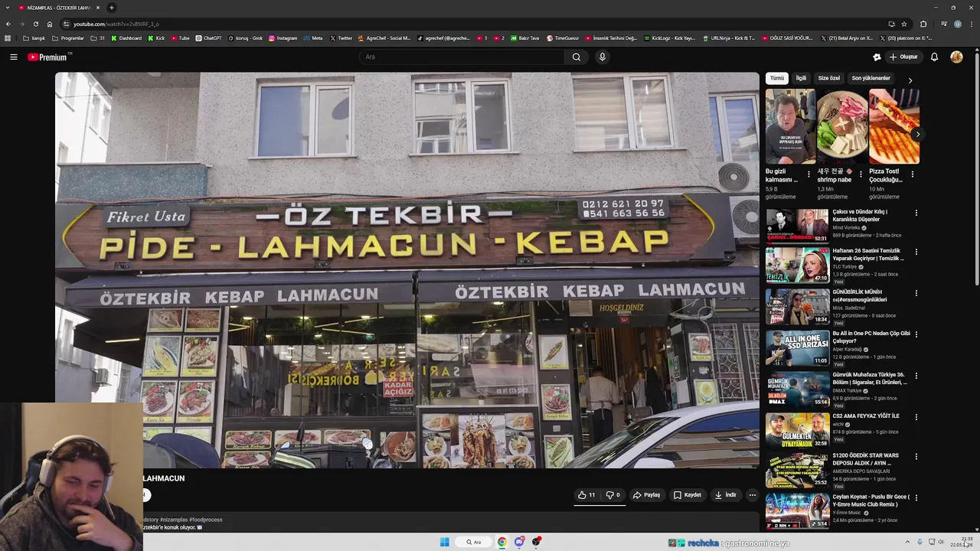Select the Son yüklenenler filter chip
The width and height of the screenshot is (980, 551).
(x=871, y=78)
